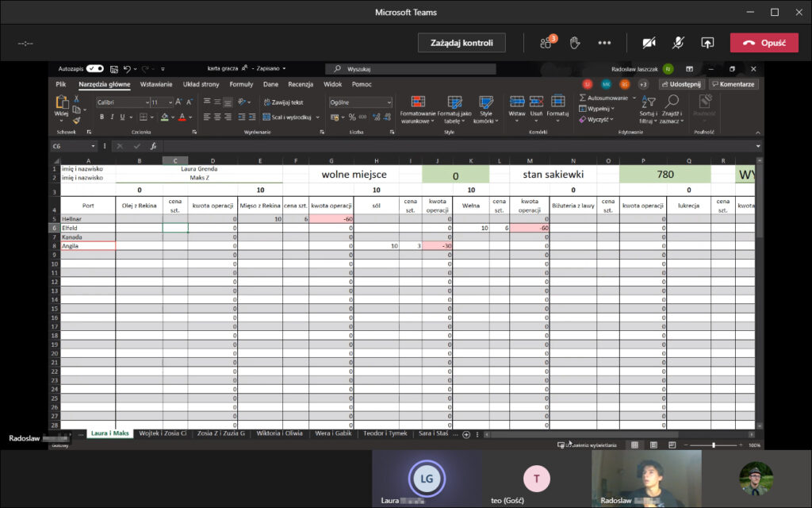This screenshot has width=812, height=508.
Task: Raise your hand in the meeting
Action: tap(576, 42)
